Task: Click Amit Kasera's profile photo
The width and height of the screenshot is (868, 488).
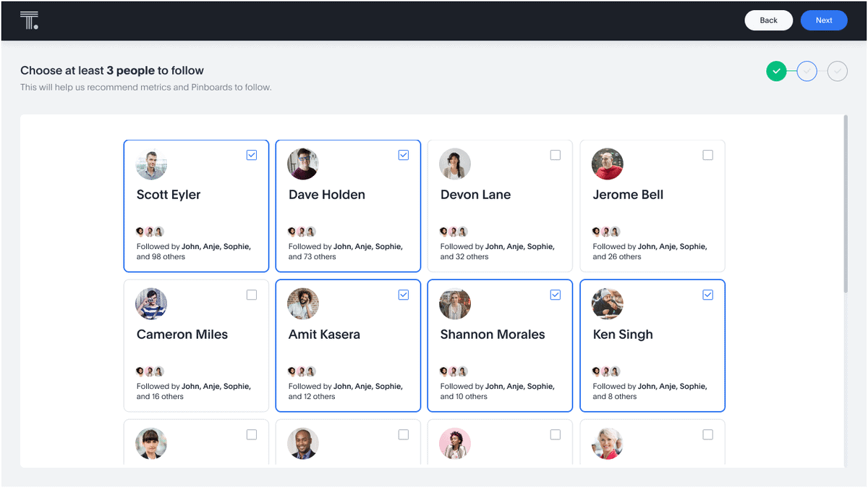Action: pos(303,304)
